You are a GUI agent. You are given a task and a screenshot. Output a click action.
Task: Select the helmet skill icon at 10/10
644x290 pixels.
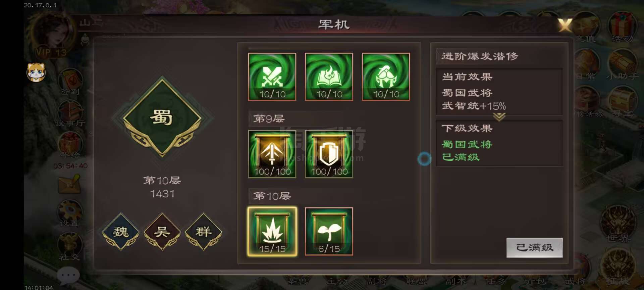(x=386, y=77)
